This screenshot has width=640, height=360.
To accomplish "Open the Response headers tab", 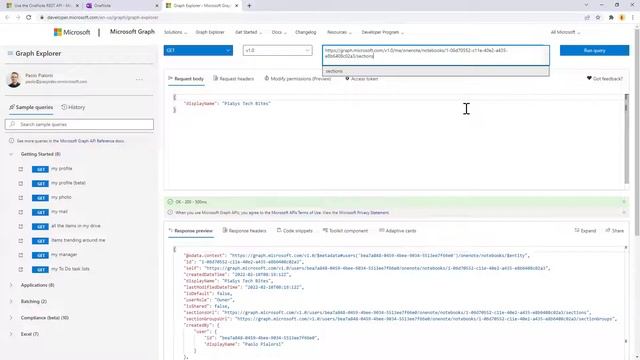I will (244, 231).
